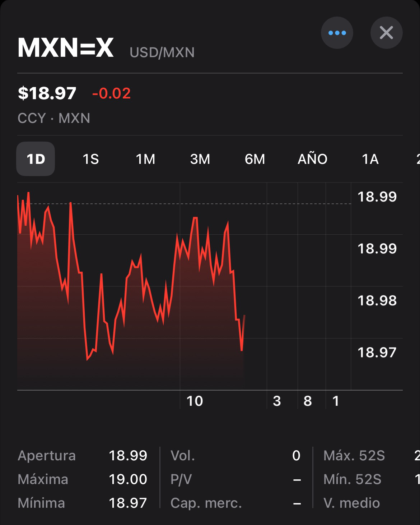
Task: Tap the 8 marker on time axis
Action: point(307,401)
